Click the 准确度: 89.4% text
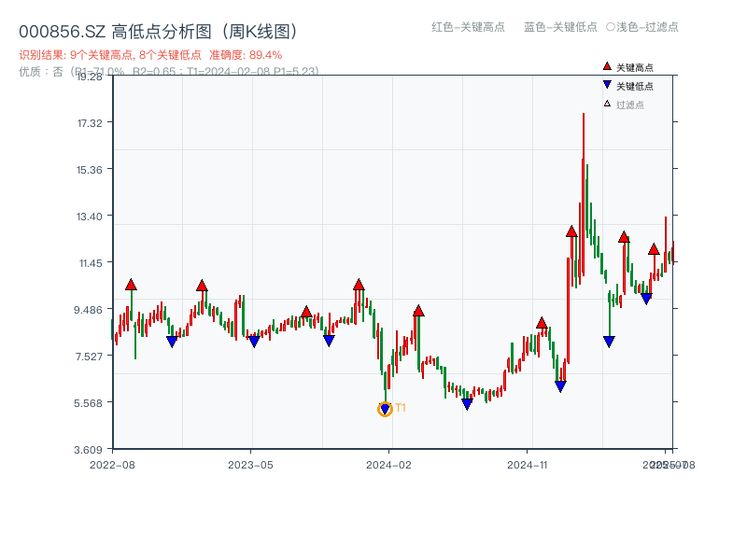The width and height of the screenshot is (747, 560). tap(246, 55)
